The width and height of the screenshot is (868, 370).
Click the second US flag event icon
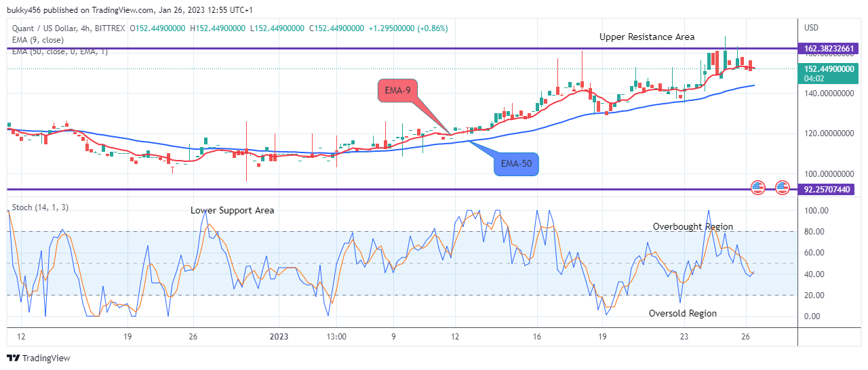point(783,186)
